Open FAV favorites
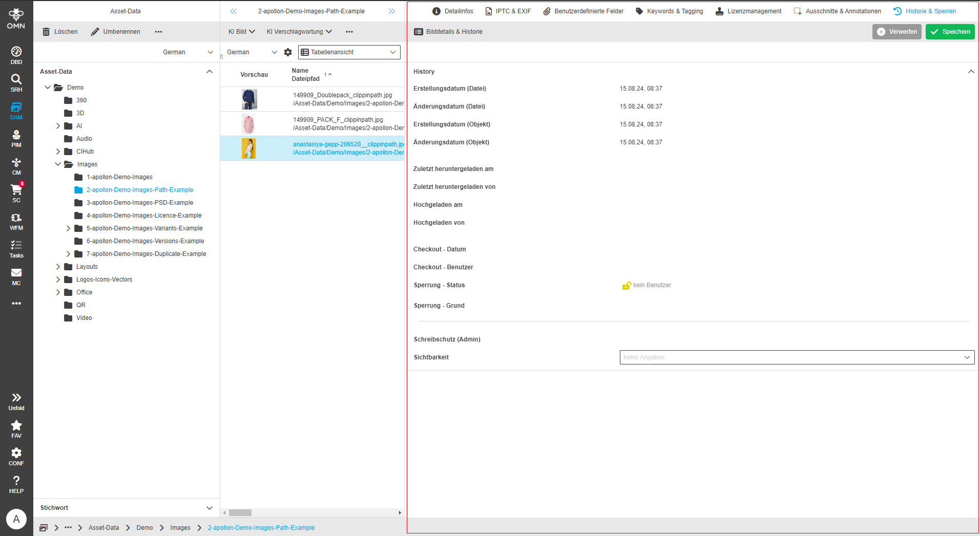This screenshot has height=536, width=980. 16,429
